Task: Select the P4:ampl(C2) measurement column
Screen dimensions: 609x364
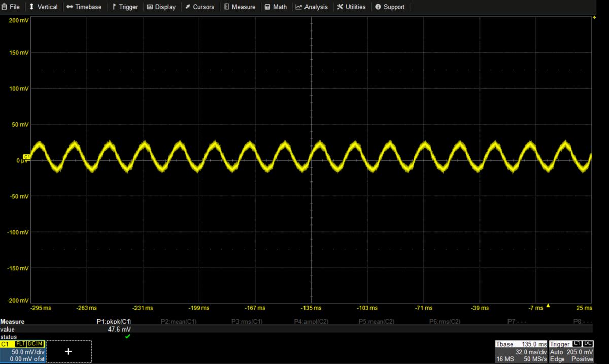Action: coord(312,322)
